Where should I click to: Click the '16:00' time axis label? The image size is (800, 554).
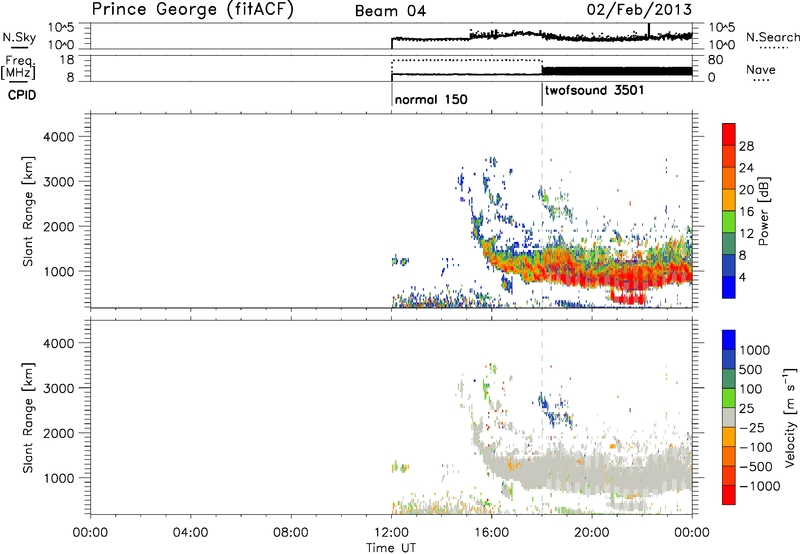[x=491, y=533]
